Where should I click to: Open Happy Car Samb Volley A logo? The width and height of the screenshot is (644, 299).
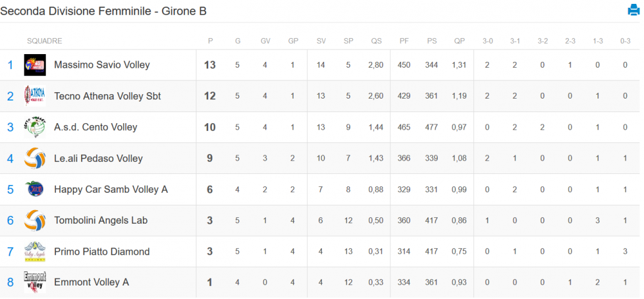(35, 189)
